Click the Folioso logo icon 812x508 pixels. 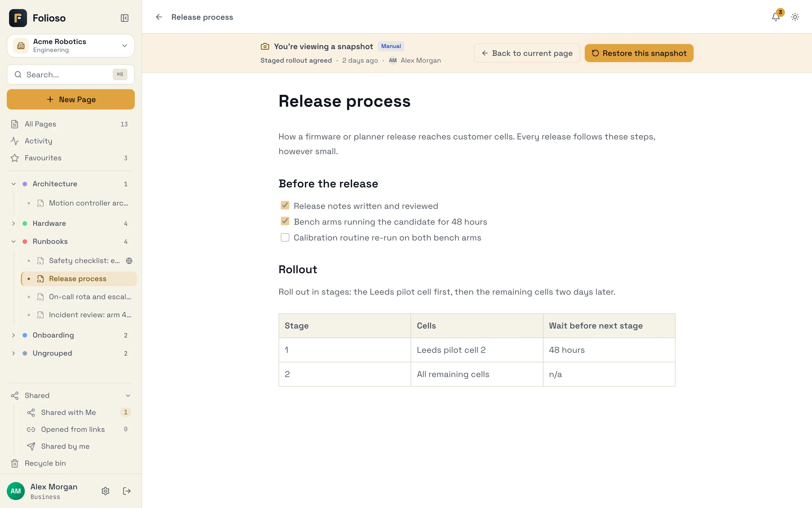[18, 18]
